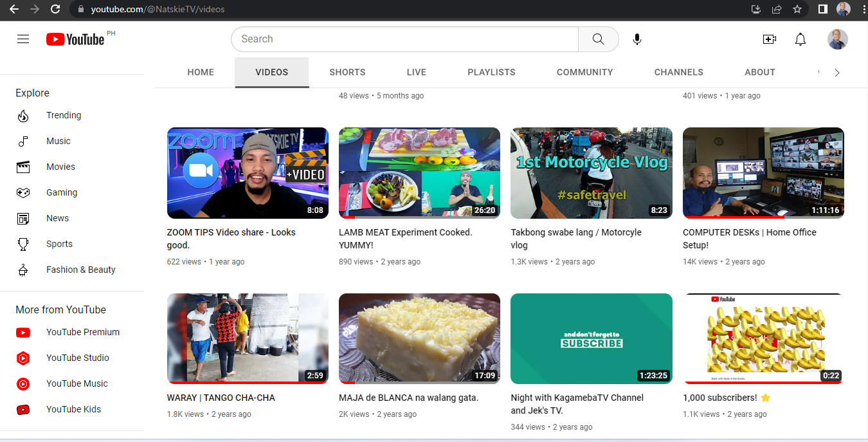868x442 pixels.
Task: Open the ABOUT tab
Action: click(760, 73)
